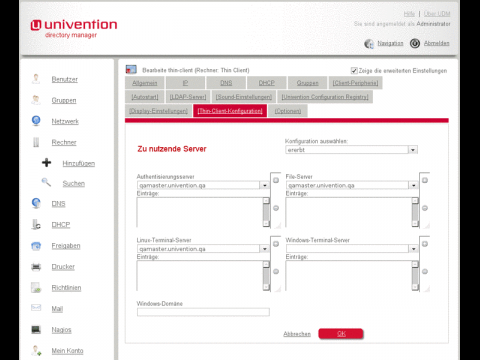Open the Univention Configuration Registry tab
The image size is (480, 360).
325,97
